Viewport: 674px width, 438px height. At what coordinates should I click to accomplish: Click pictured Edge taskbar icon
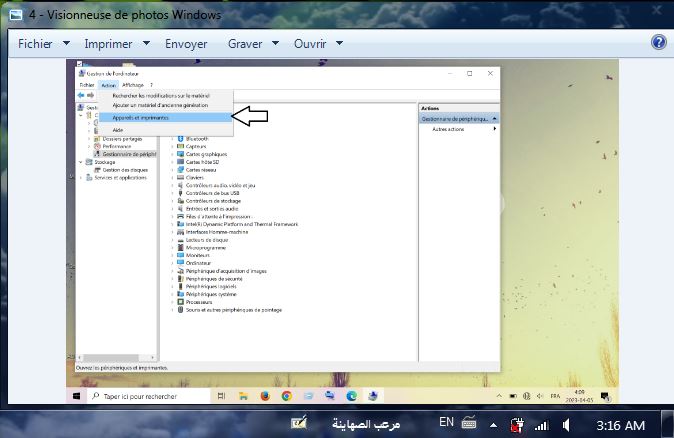coord(351,396)
